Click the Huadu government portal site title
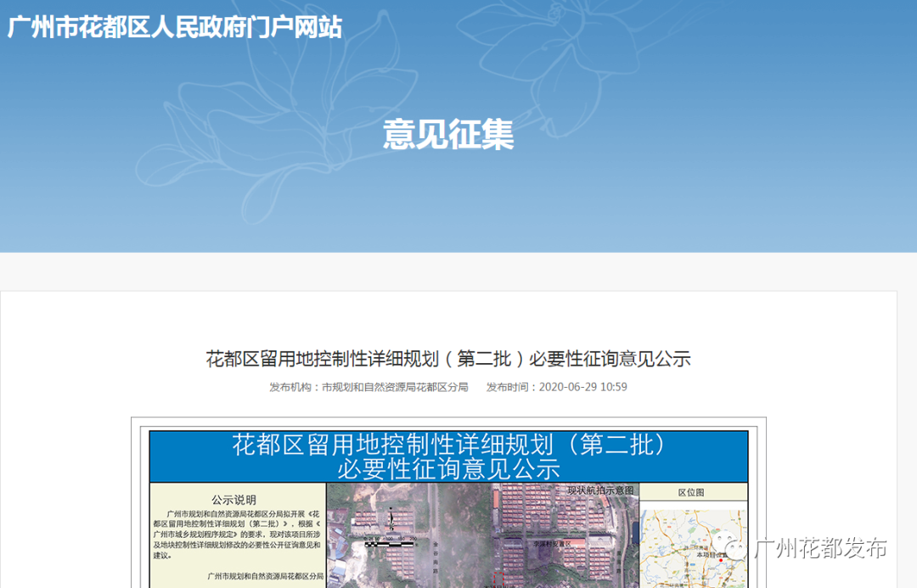917x588 pixels. (175, 27)
